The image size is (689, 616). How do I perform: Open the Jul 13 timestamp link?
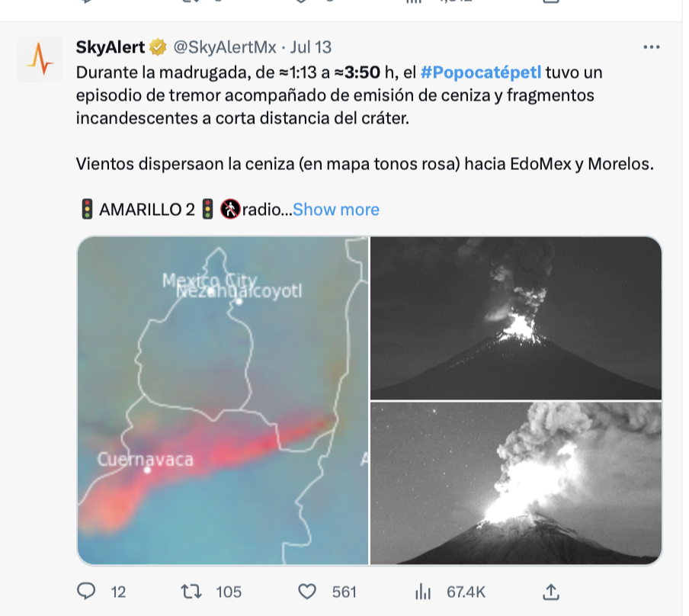tap(311, 47)
